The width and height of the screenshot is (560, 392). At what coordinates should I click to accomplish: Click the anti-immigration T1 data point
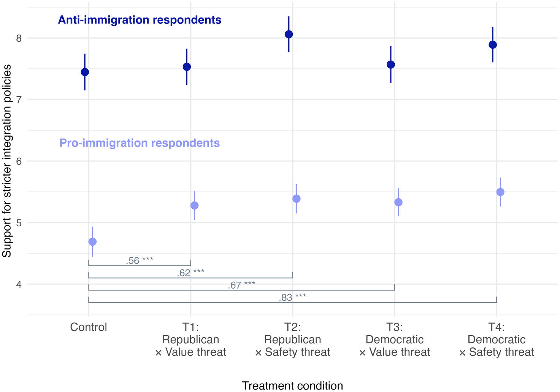[187, 67]
